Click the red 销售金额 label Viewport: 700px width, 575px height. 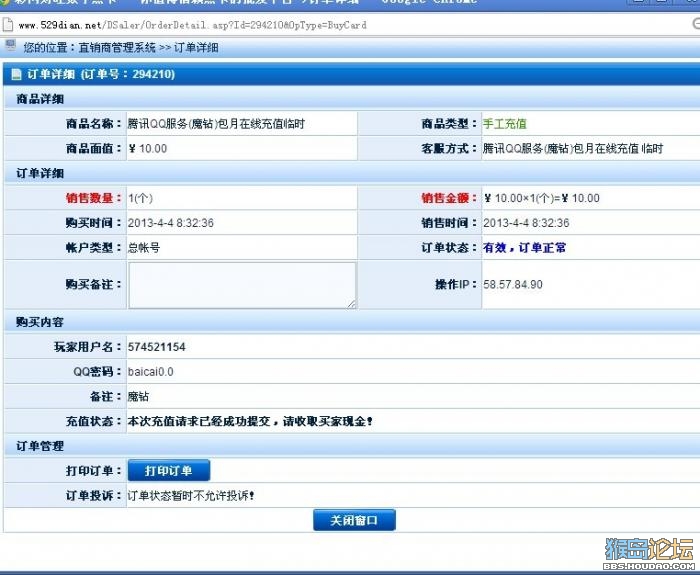click(x=449, y=198)
